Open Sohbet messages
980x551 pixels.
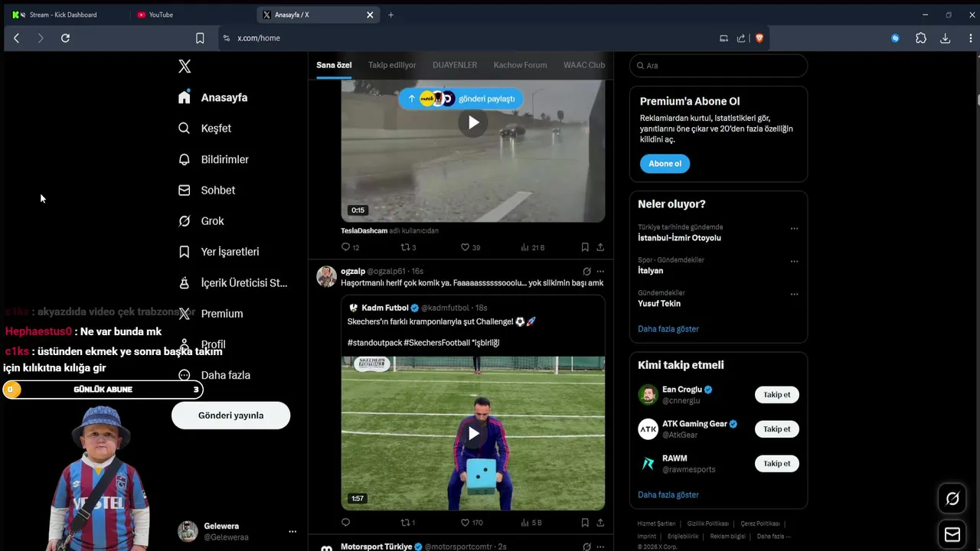tap(207, 190)
